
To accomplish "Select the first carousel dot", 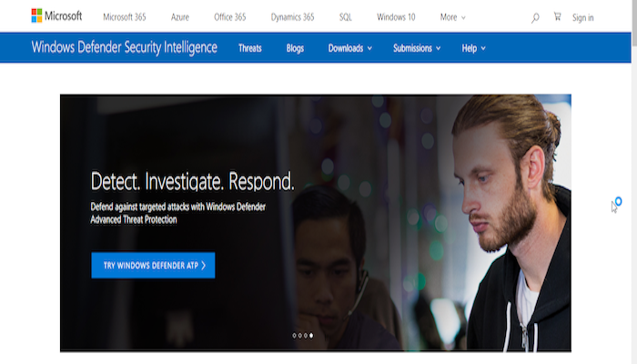I will 294,336.
